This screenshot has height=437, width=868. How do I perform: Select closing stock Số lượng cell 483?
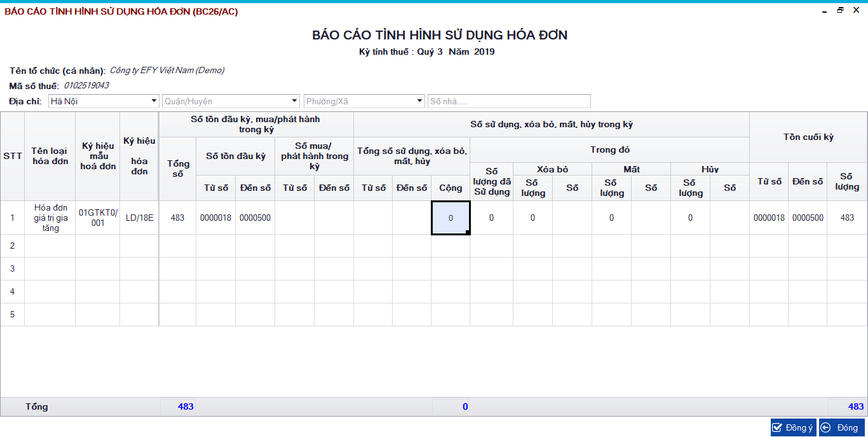click(x=847, y=218)
